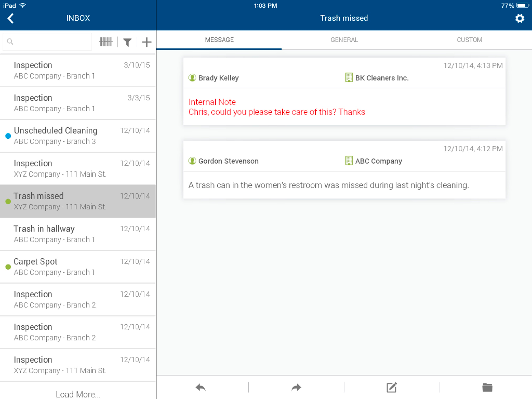
Task: Tap the green dot on Trash missed
Action: [x=8, y=201]
